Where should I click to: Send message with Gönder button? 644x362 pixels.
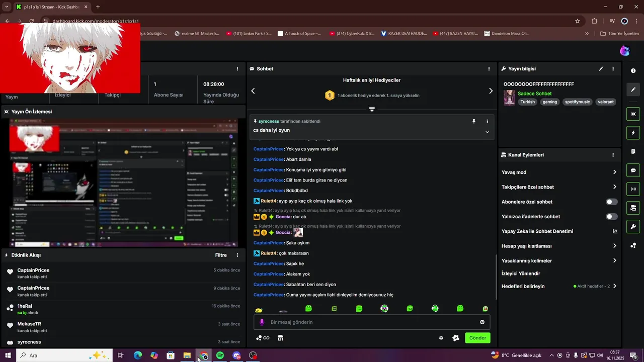tap(477, 338)
